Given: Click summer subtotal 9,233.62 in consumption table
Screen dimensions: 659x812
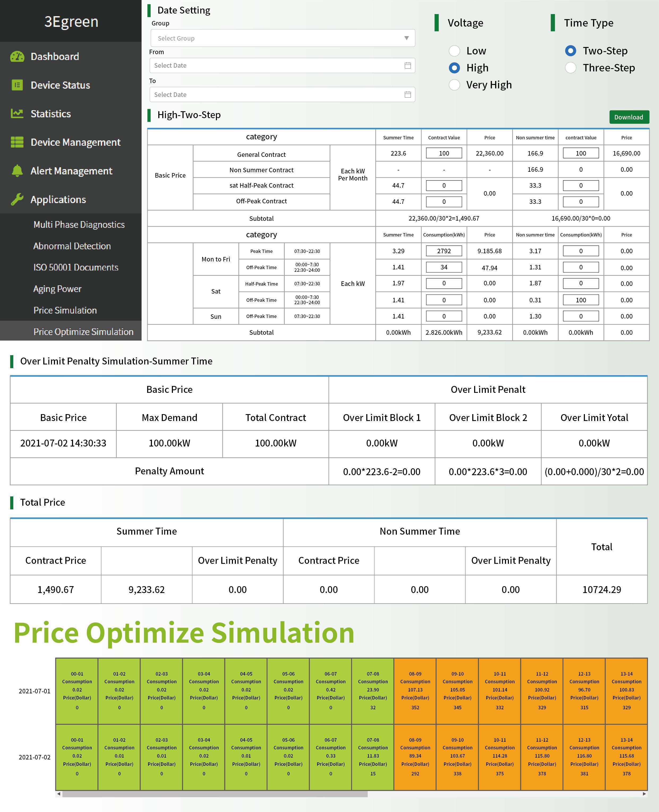Looking at the screenshot, I should pyautogui.click(x=490, y=333).
